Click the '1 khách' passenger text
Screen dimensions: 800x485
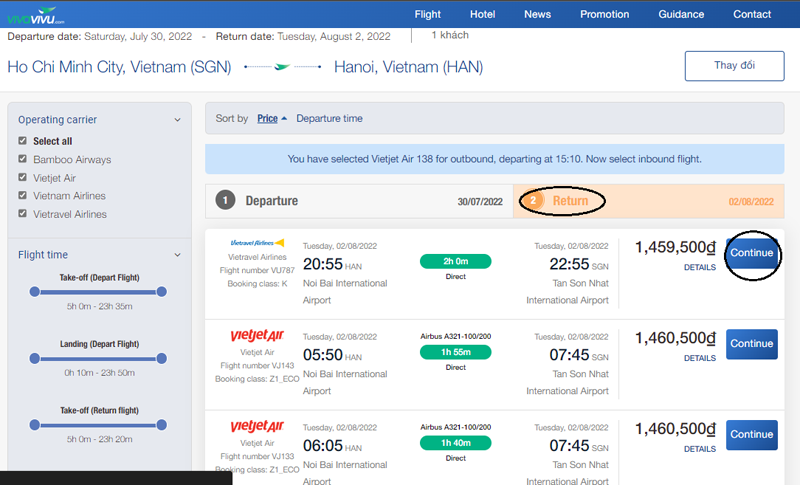point(450,35)
